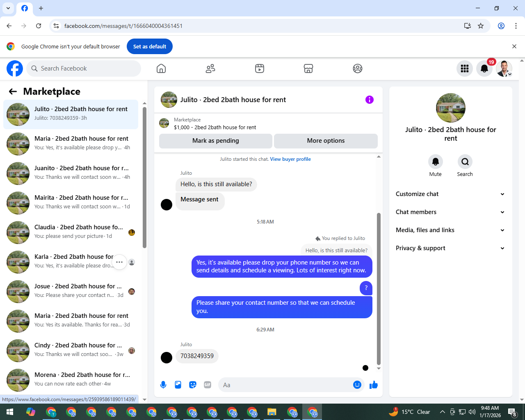Open the $1,000 listing title link
This screenshot has width=525, height=420.
[215, 128]
